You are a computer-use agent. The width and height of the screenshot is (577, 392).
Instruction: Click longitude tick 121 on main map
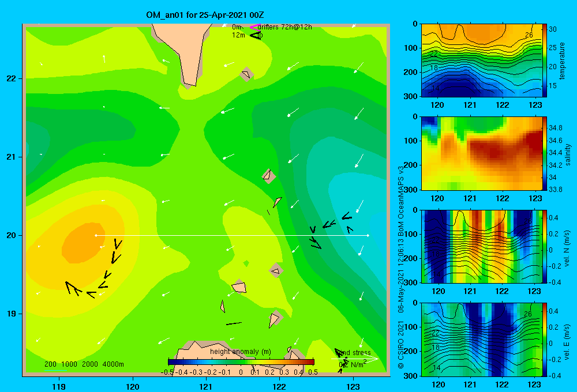tap(206, 386)
